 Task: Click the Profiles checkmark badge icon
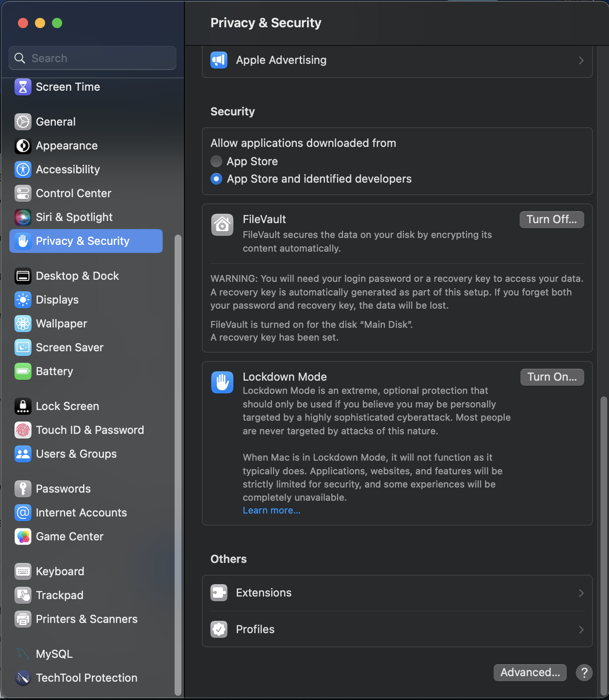pyautogui.click(x=219, y=629)
